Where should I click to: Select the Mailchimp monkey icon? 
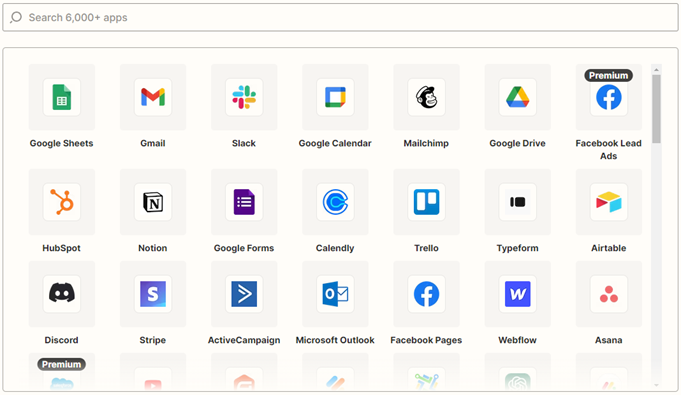426,97
